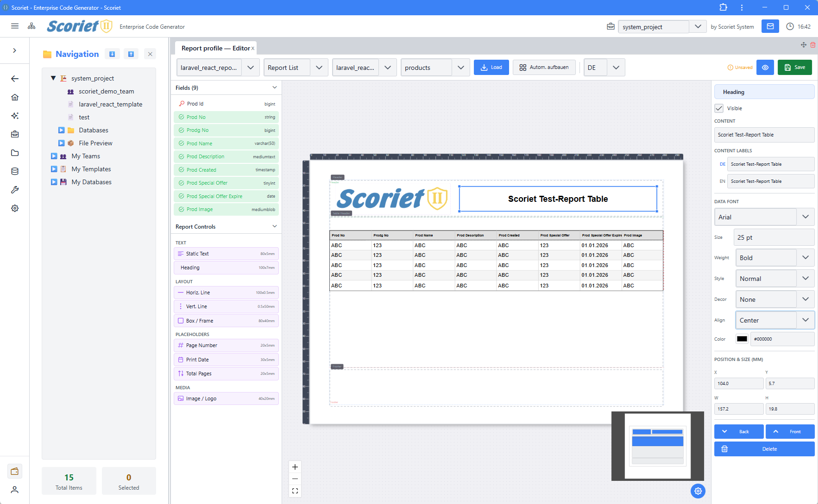Click the fit-to-screen icon below zoom controls
This screenshot has width=818, height=504.
[295, 491]
